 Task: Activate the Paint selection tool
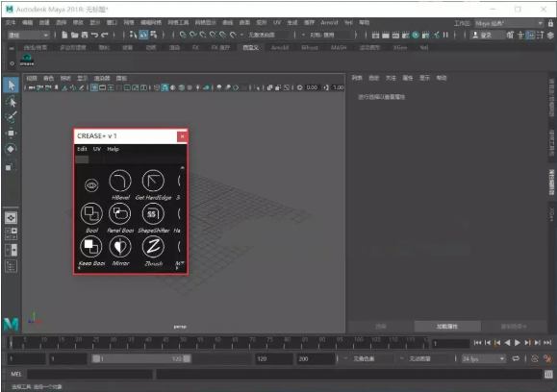[x=11, y=117]
